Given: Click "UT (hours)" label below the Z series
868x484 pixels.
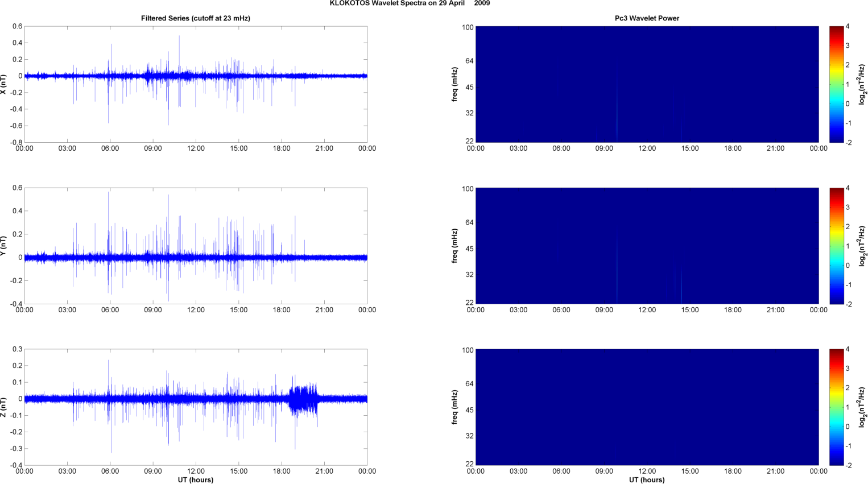Looking at the screenshot, I should (x=196, y=480).
